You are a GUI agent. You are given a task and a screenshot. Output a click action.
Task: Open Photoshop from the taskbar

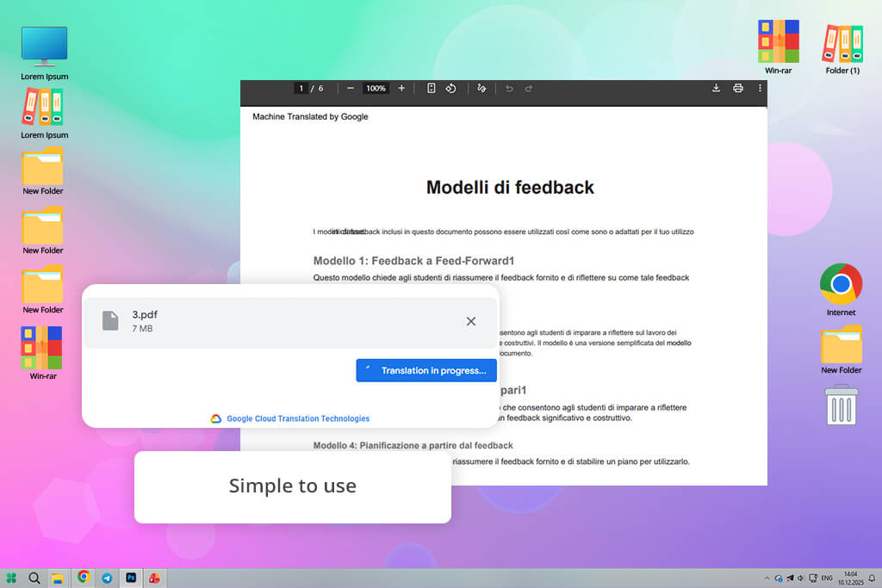131,578
